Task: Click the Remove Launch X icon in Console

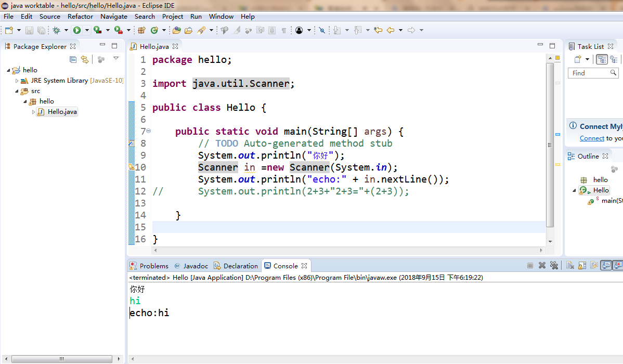Action: (542, 265)
